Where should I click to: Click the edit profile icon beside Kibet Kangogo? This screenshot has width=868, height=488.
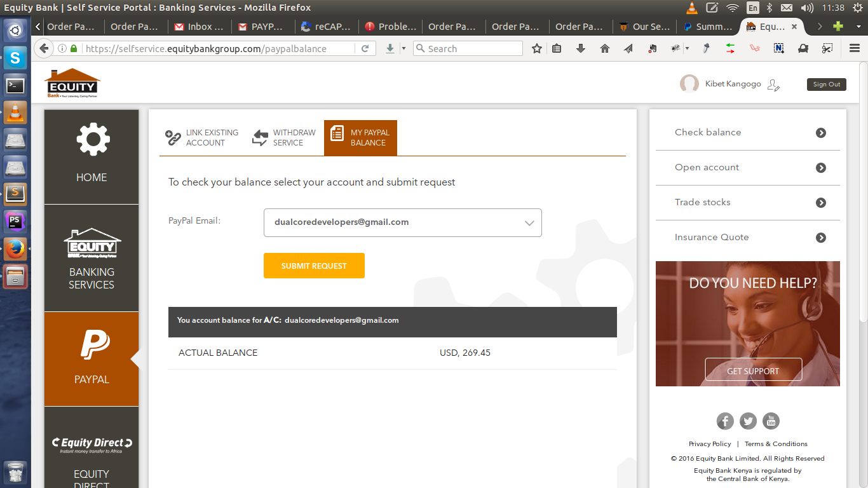(773, 85)
